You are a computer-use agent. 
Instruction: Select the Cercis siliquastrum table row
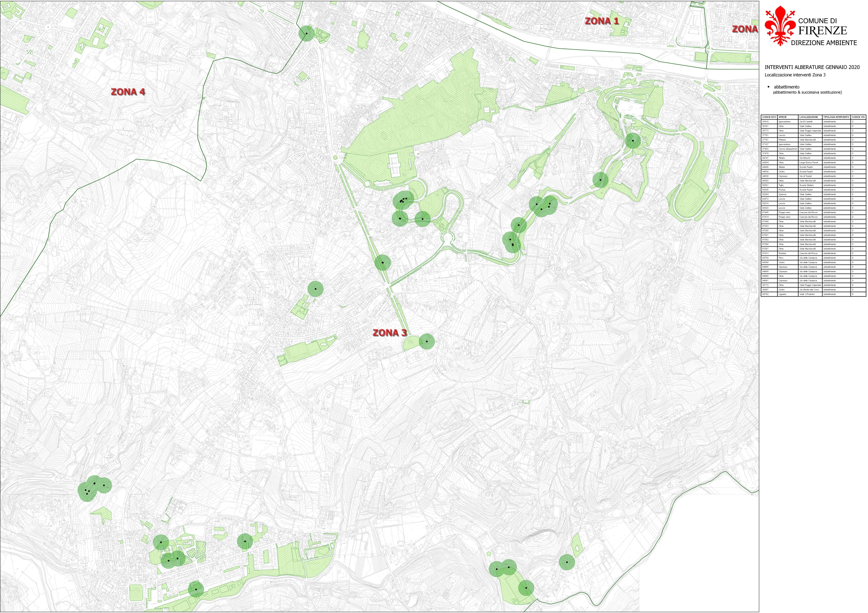click(788, 149)
